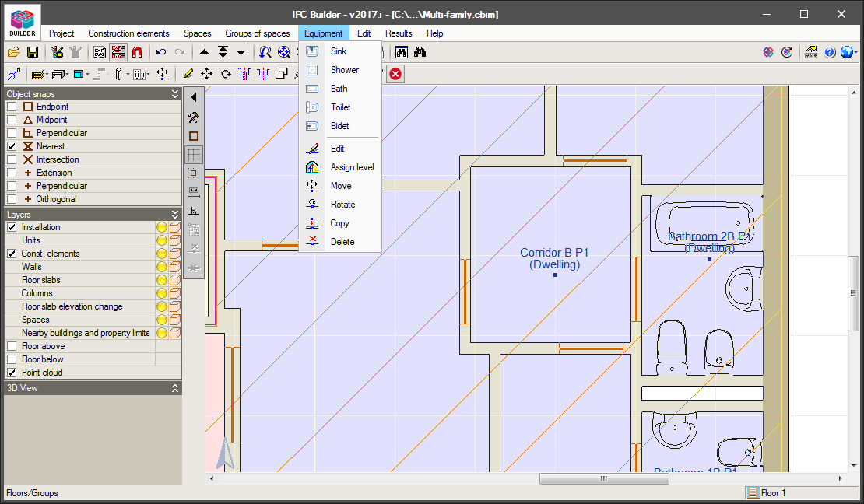Check the Floor above layer checkbox
This screenshot has width=864, height=504.
coord(12,346)
